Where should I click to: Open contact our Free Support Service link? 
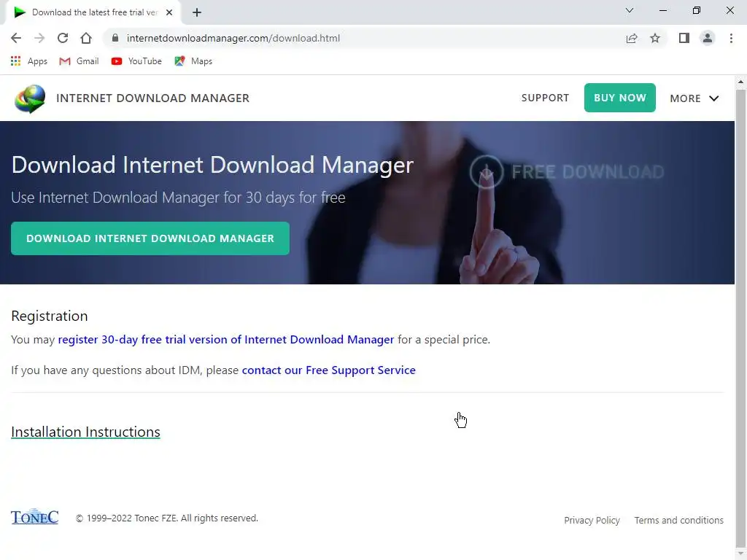click(329, 370)
